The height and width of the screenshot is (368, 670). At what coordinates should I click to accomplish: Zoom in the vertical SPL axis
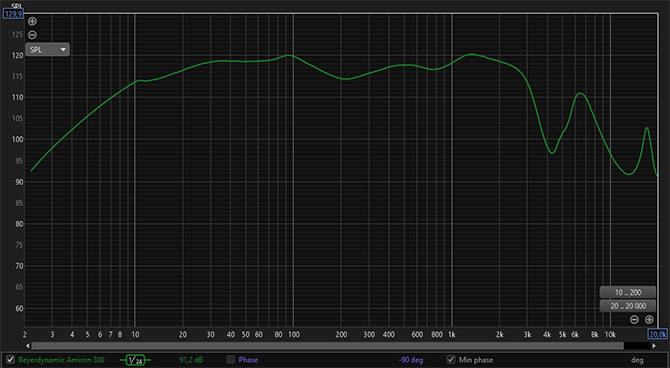coord(32,21)
